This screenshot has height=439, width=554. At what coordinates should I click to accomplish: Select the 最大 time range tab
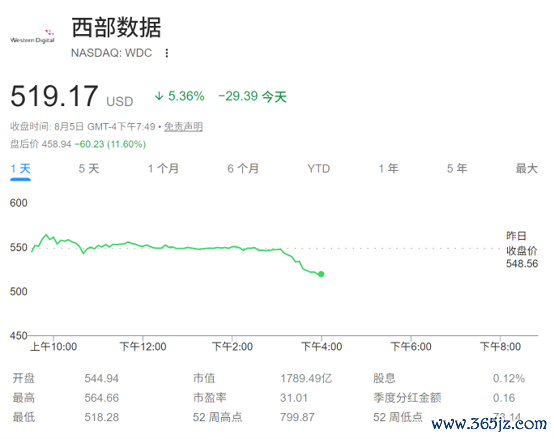(526, 169)
